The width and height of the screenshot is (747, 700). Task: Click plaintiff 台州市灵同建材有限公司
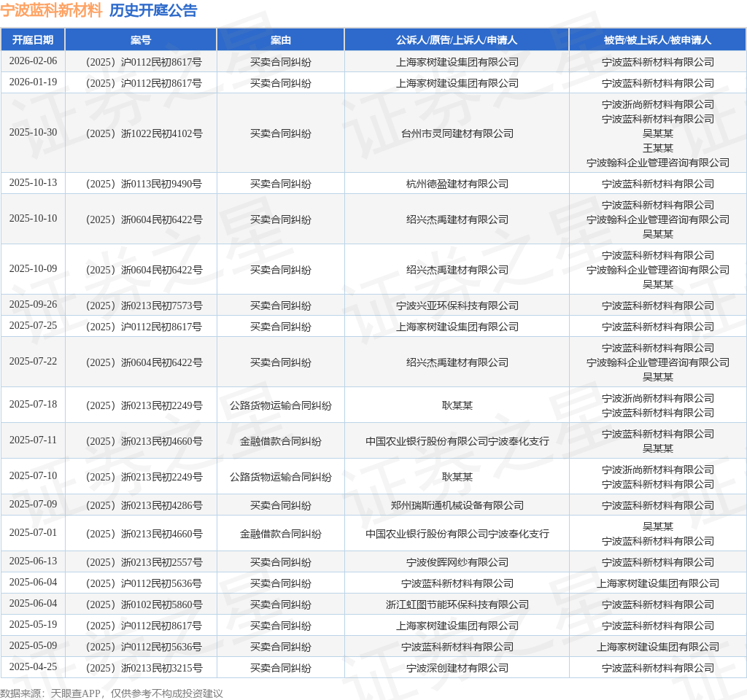coord(457,134)
